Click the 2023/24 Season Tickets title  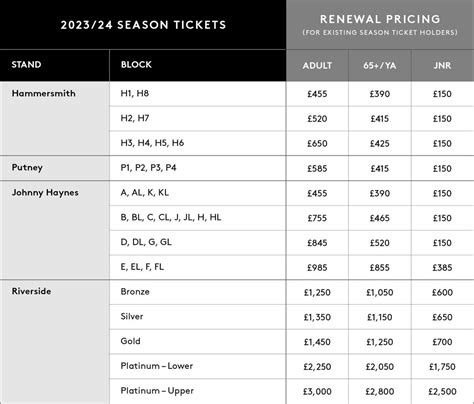tap(143, 25)
